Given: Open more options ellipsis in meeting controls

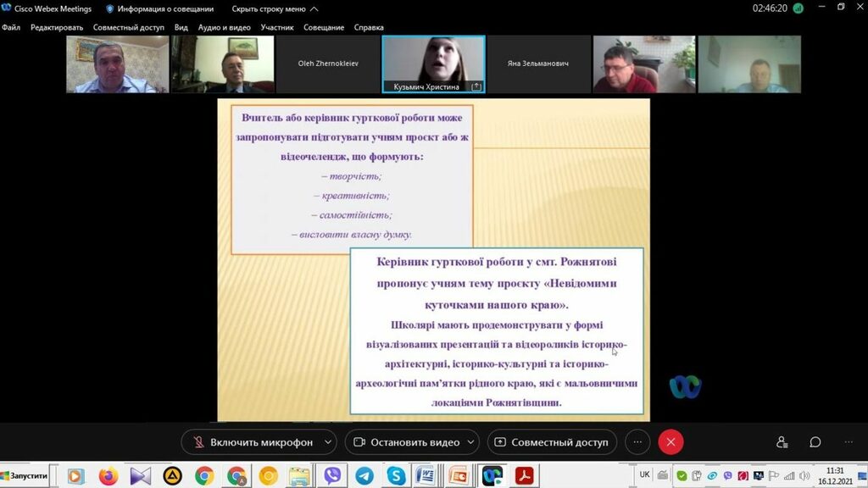Looking at the screenshot, I should (637, 442).
